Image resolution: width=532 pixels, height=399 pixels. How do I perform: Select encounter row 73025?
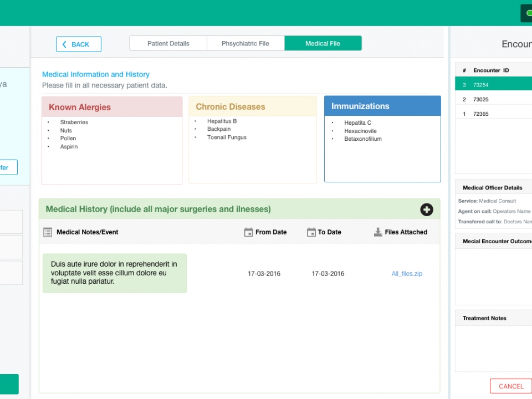click(493, 99)
